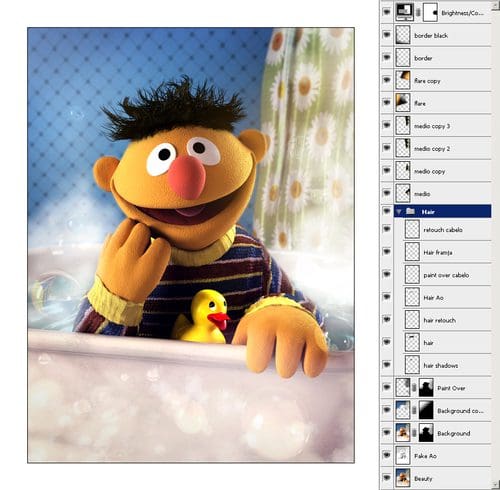Hide the hair shadows layer
Screen dimensions: 500x490
coord(387,365)
